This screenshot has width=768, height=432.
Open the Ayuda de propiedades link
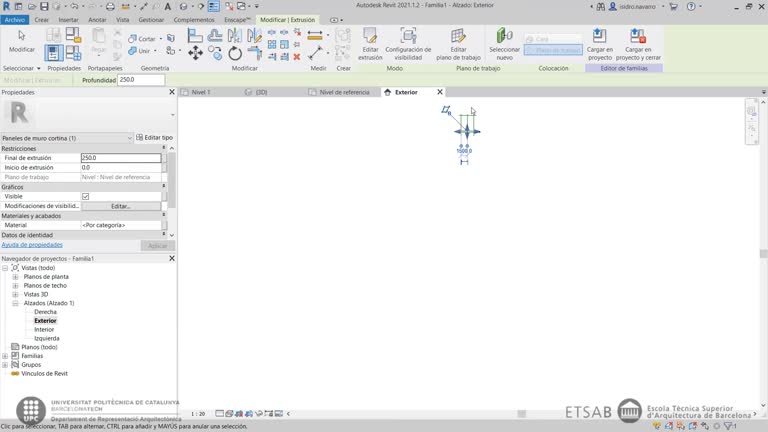(x=32, y=245)
